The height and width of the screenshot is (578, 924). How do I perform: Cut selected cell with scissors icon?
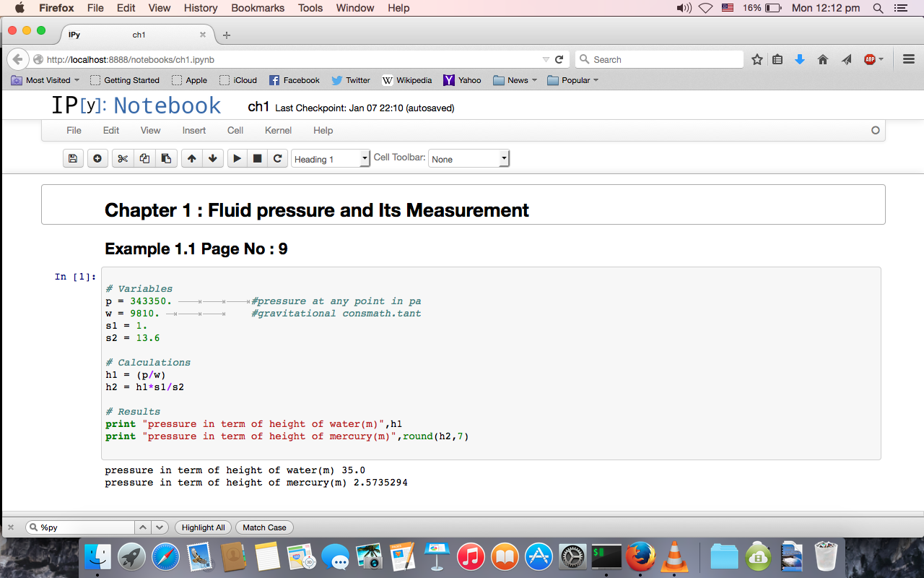[123, 159]
